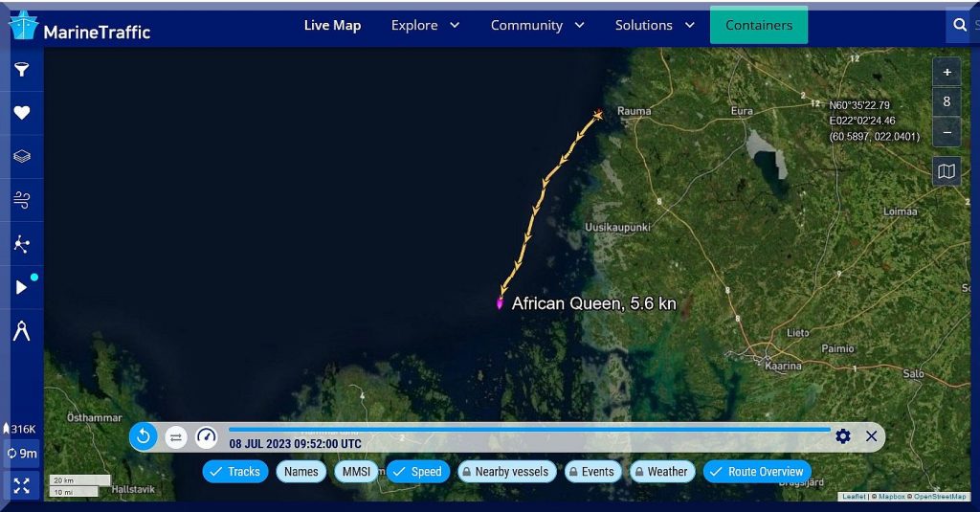
Task: Toggle the Tracks option off
Action: pos(234,472)
